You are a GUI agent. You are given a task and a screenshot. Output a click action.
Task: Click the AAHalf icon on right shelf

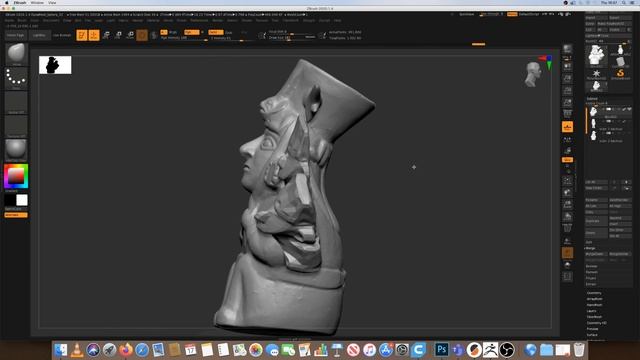click(567, 102)
